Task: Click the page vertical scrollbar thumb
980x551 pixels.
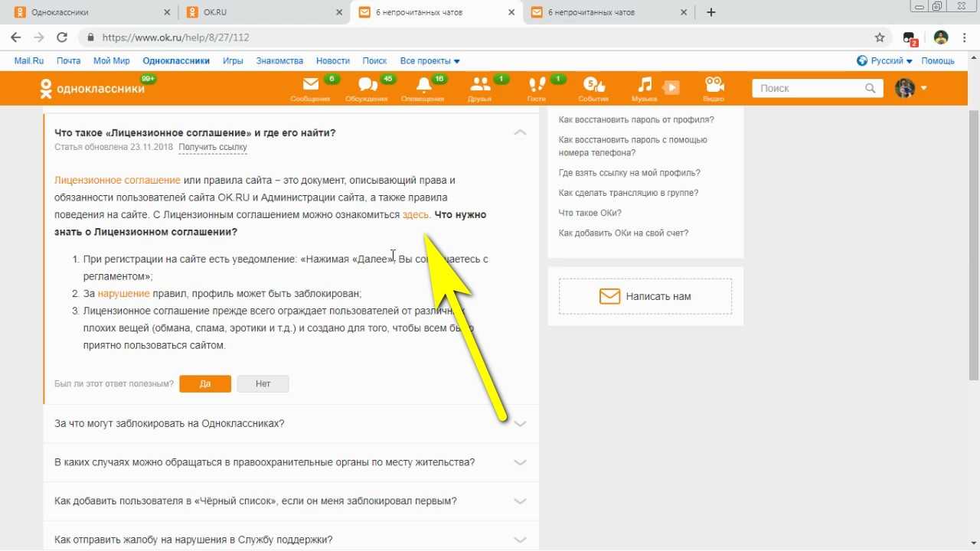Action: coord(973,245)
